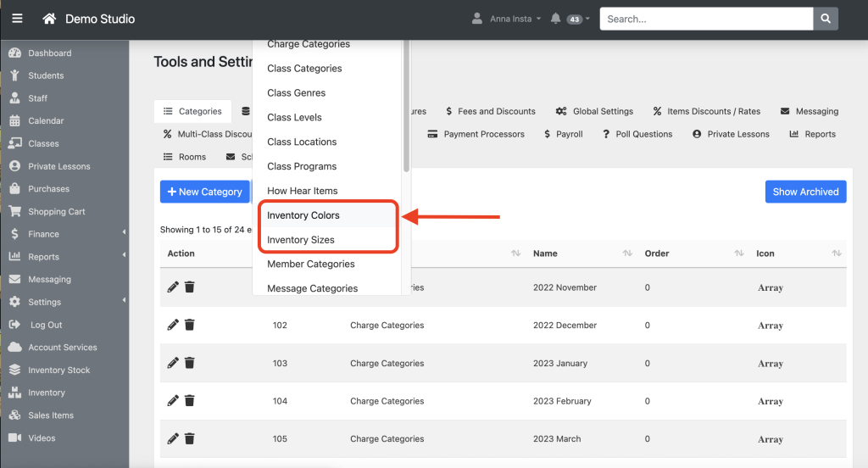
Task: Click the search magnifier button
Action: 826,19
